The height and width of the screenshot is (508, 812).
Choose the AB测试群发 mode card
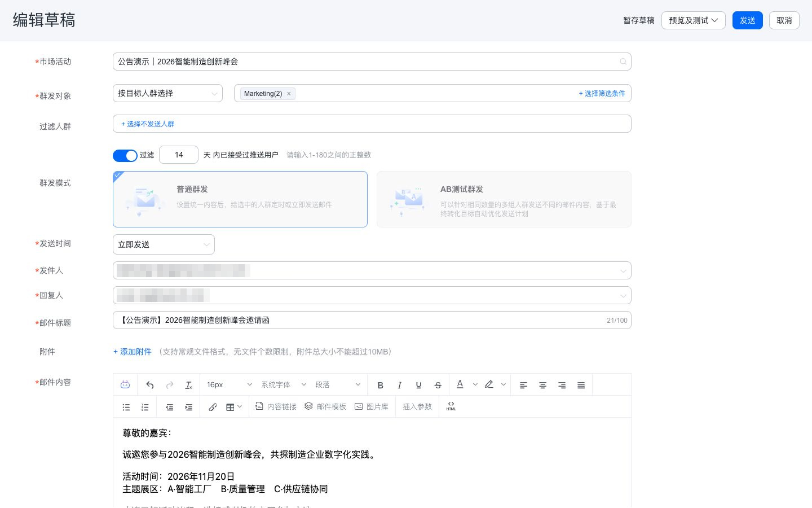tap(504, 199)
